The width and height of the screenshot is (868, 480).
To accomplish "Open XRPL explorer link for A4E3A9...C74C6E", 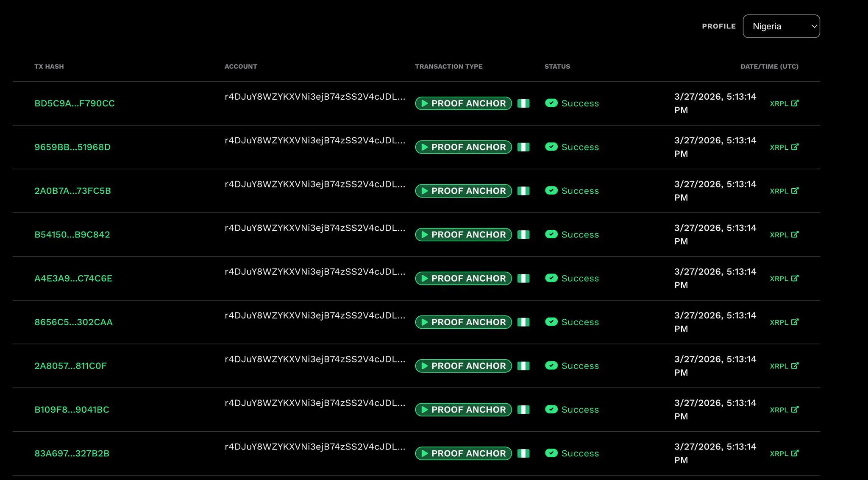I will coord(784,278).
